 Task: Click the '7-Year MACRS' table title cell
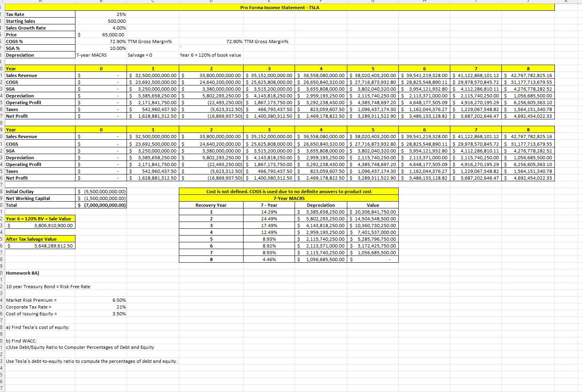pyautogui.click(x=289, y=198)
